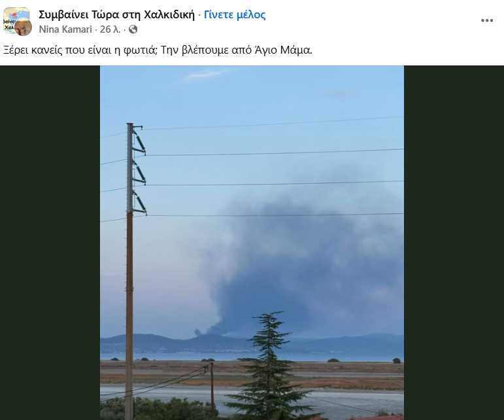The image size is (504, 420).
Task: Click the 26 λ. post timestamp
Action: [x=110, y=29]
